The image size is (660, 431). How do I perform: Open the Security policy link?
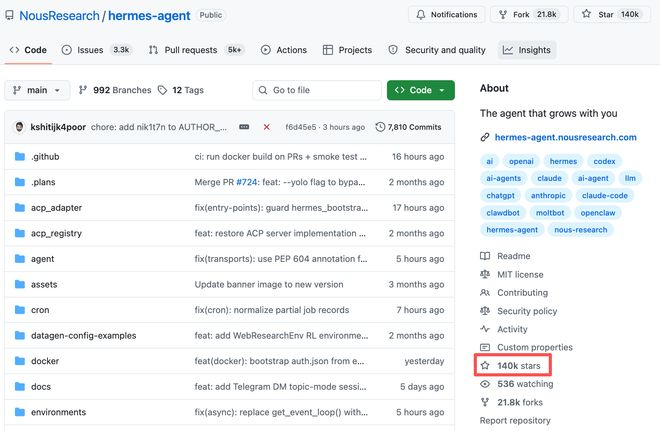pos(527,311)
